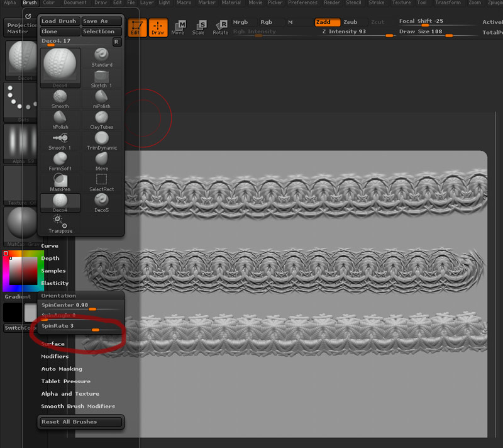Expand the Alpha and Texture section
The width and height of the screenshot is (503, 448).
[70, 394]
